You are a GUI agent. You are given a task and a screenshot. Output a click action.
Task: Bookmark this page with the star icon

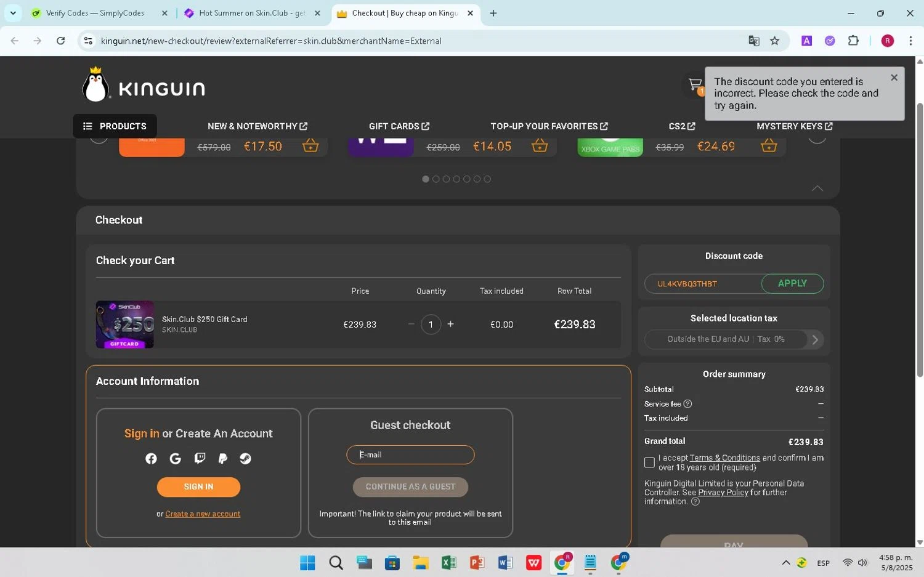point(775,41)
